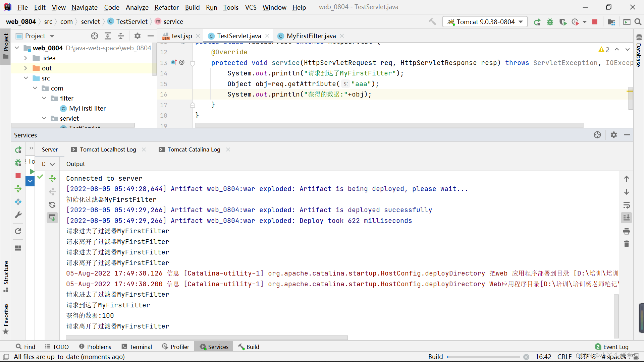This screenshot has width=644, height=362.
Task: Collapse the filter package
Action: click(44, 98)
